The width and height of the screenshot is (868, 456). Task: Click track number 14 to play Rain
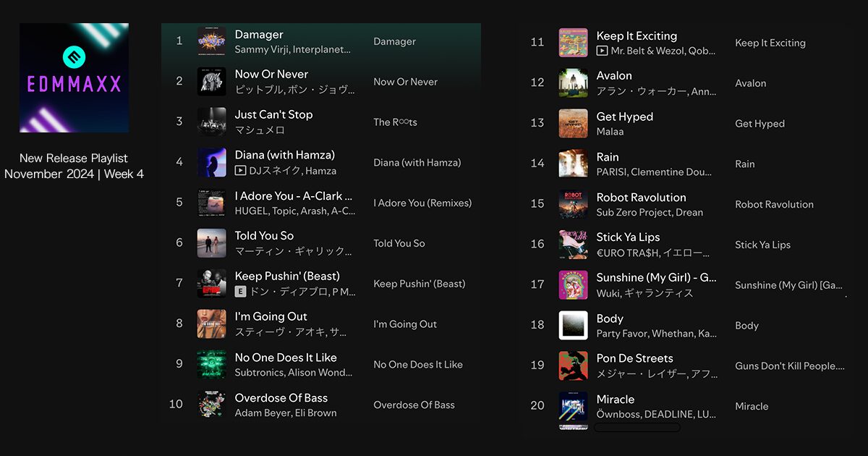537,164
